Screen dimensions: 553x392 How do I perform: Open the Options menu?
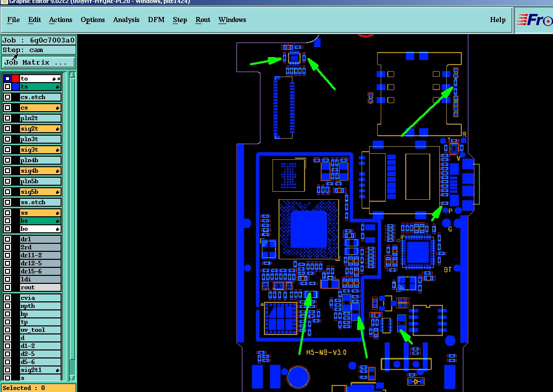coord(93,20)
